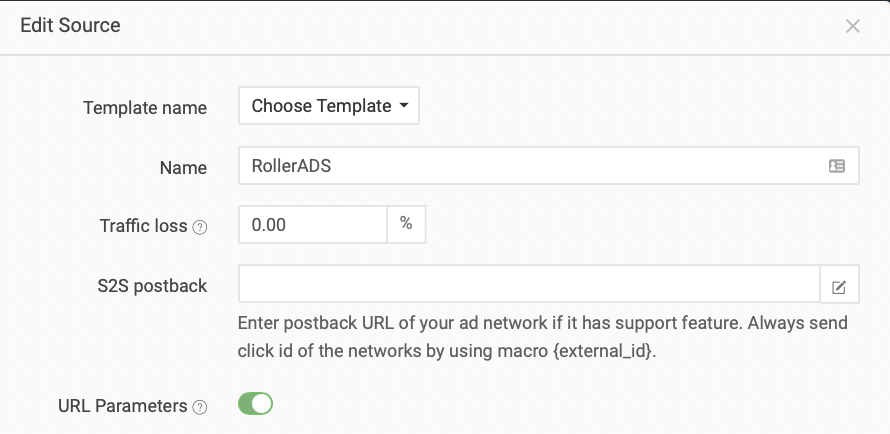The image size is (890, 434).
Task: Click the {external_id} macro in help text
Action: [x=602, y=351]
